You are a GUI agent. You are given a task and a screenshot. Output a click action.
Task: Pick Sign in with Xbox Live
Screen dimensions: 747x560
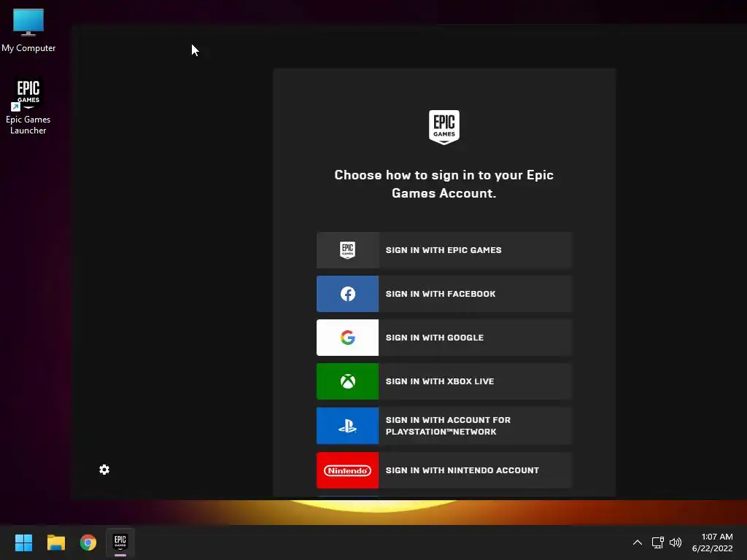tap(444, 381)
